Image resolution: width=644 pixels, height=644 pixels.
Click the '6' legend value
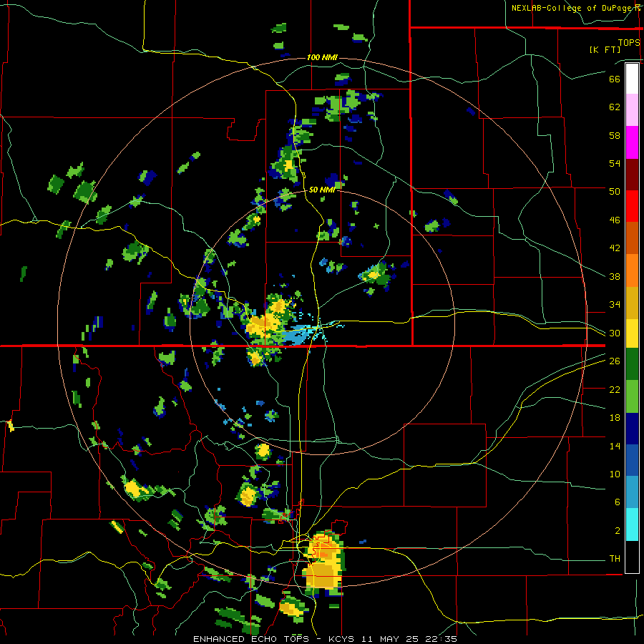pos(617,502)
